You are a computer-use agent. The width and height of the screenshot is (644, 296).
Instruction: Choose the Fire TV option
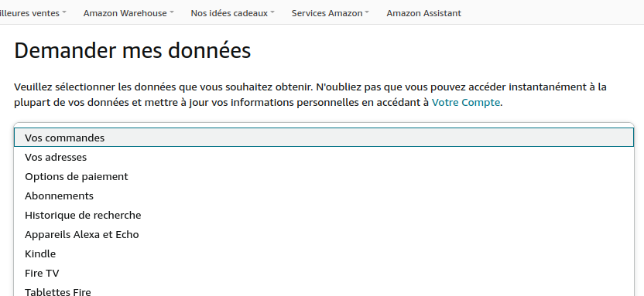tap(324, 273)
